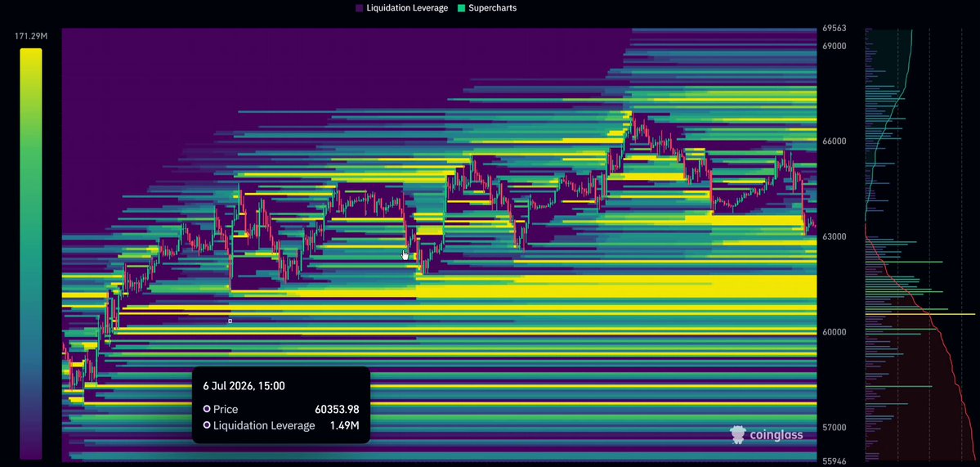The image size is (980, 467).
Task: Click the tooltip Liquidation Leverage value 1.49M
Action: pos(344,426)
